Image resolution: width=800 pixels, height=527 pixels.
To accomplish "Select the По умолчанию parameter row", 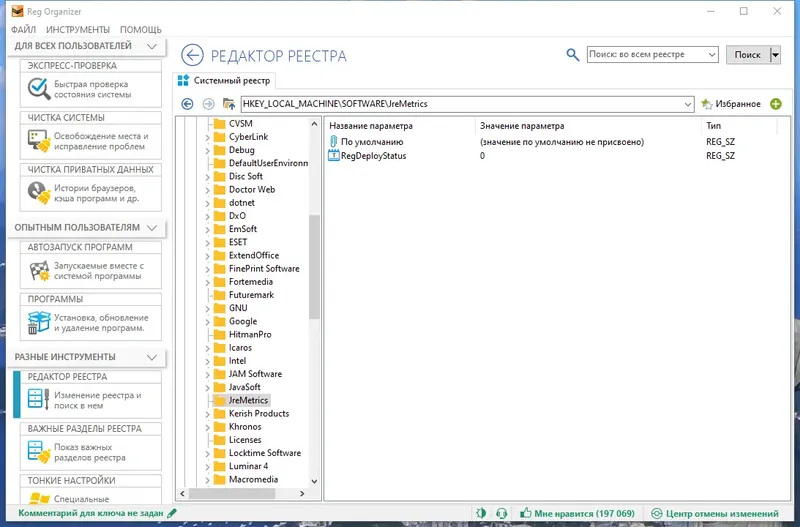I will click(x=556, y=142).
